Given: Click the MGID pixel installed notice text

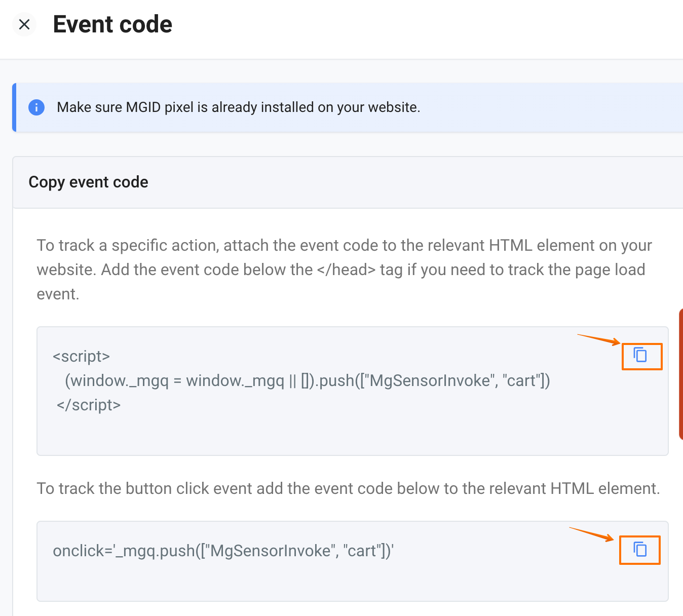Looking at the screenshot, I should coord(238,107).
